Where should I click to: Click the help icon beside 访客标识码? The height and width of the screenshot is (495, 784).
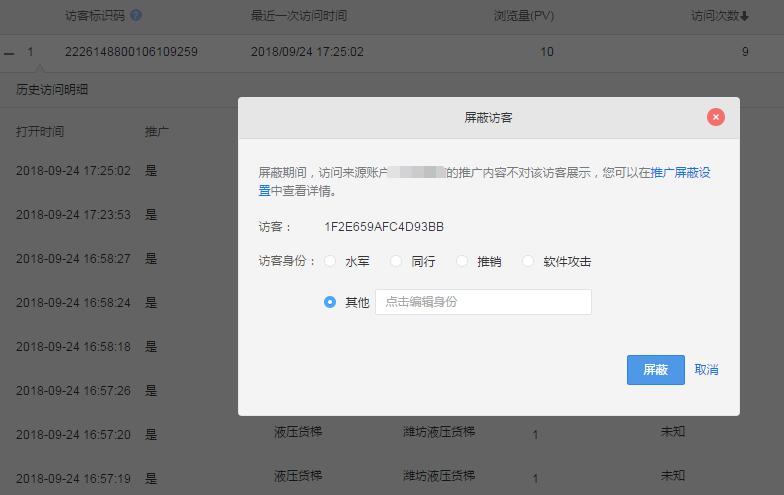pyautogui.click(x=136, y=16)
